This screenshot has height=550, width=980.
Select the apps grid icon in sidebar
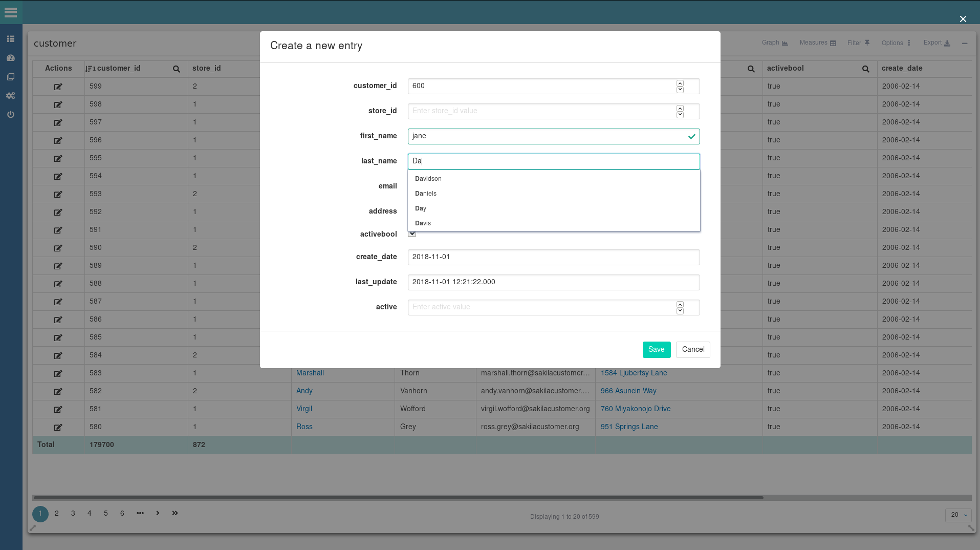(x=11, y=38)
